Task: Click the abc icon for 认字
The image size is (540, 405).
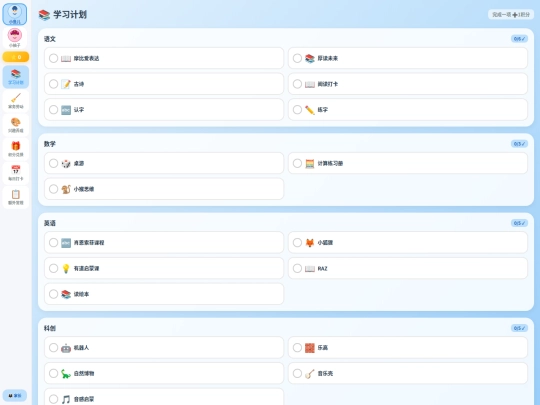Action: click(66, 110)
